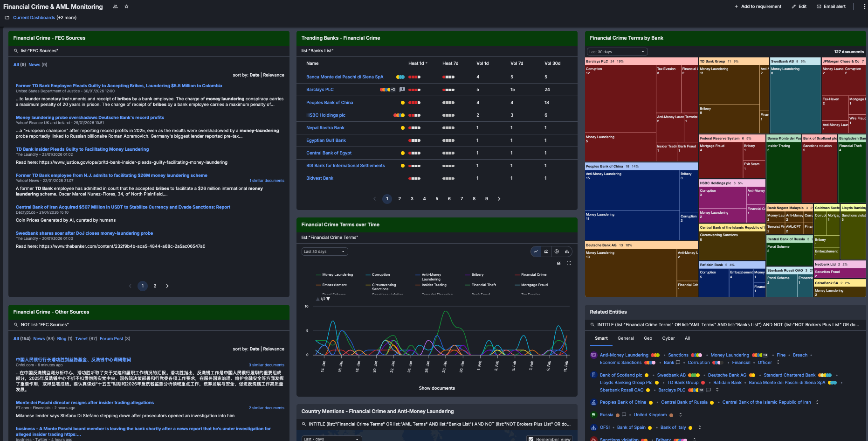Click search icon in Other Sources panel
Viewport: 868px width, 441px height.
(16, 325)
